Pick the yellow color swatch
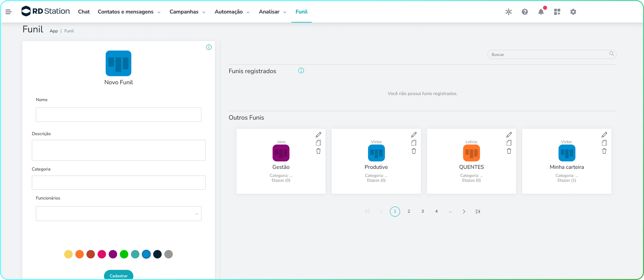Image resolution: width=644 pixels, height=280 pixels. coord(68,254)
